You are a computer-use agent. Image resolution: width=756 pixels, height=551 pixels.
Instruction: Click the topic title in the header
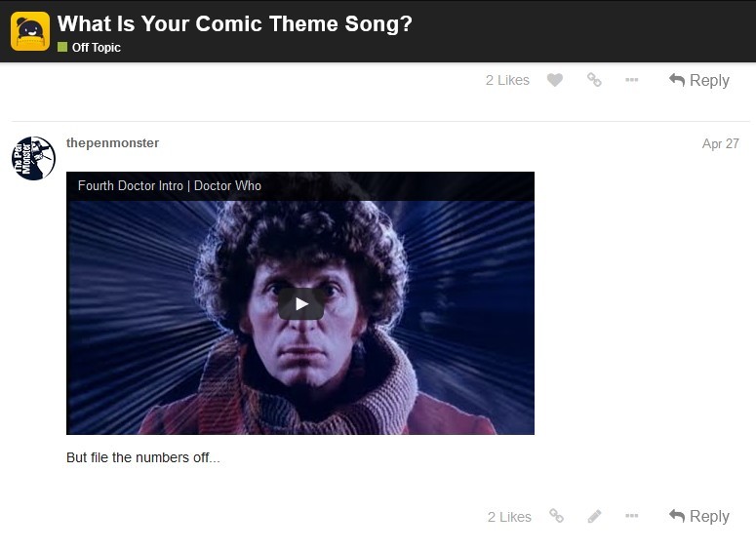[234, 23]
